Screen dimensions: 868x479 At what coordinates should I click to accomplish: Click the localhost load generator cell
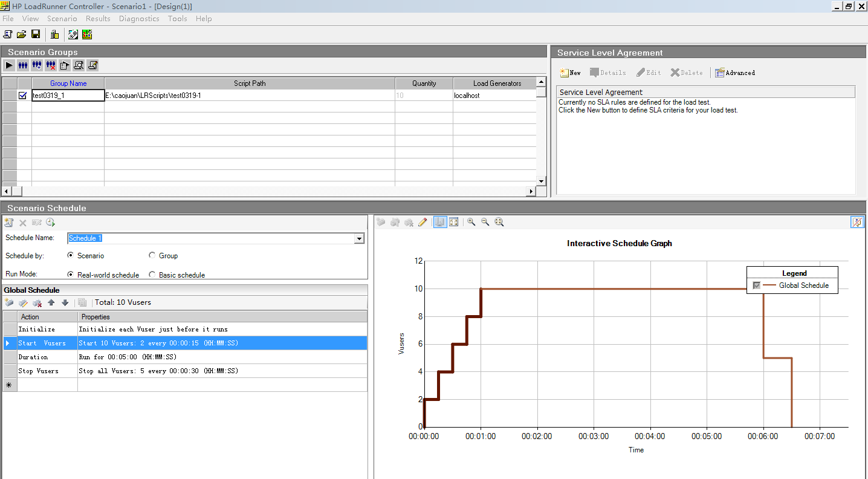point(495,96)
